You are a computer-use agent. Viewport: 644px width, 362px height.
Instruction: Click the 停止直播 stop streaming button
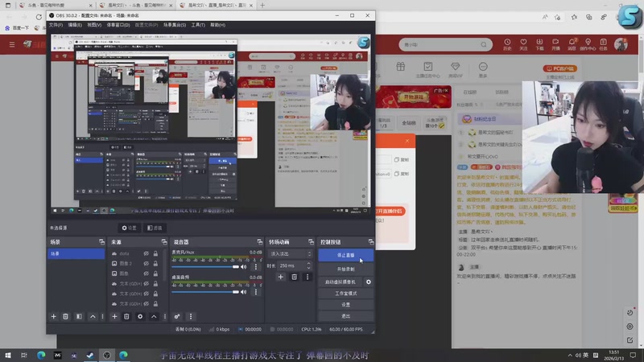pos(346,255)
